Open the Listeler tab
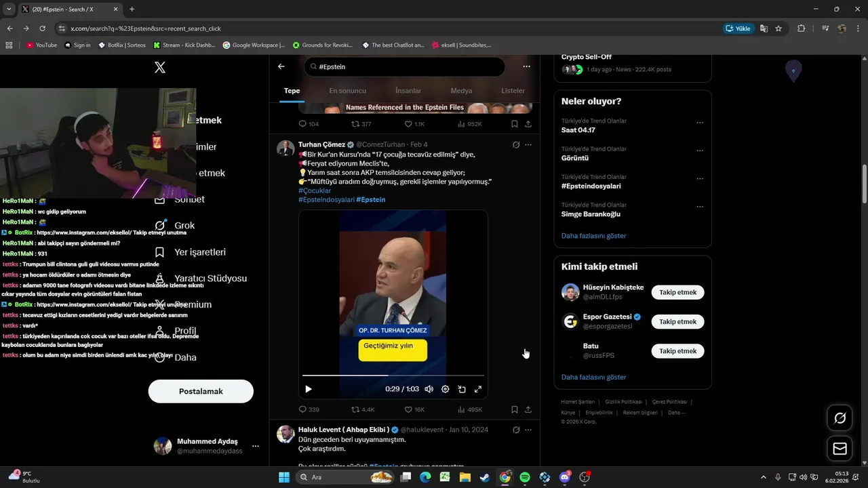The width and height of the screenshot is (868, 488). click(x=513, y=91)
